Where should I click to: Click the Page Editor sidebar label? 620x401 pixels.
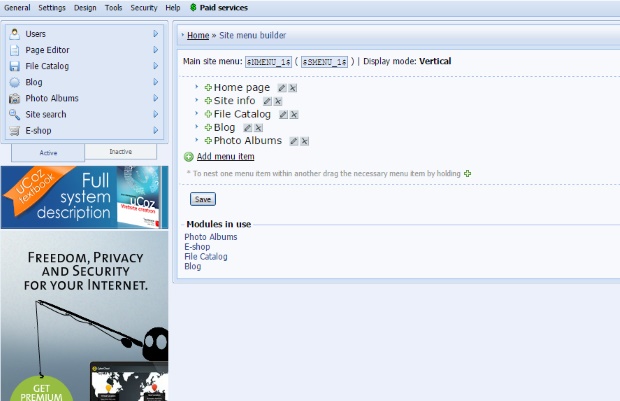[x=47, y=50]
